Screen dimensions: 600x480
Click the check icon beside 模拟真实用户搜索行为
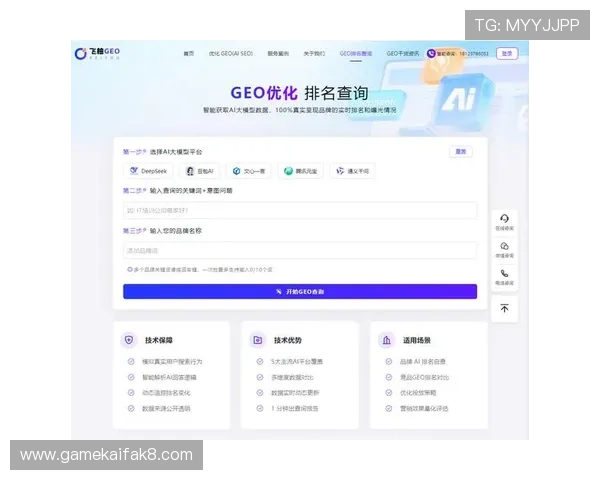point(131,361)
